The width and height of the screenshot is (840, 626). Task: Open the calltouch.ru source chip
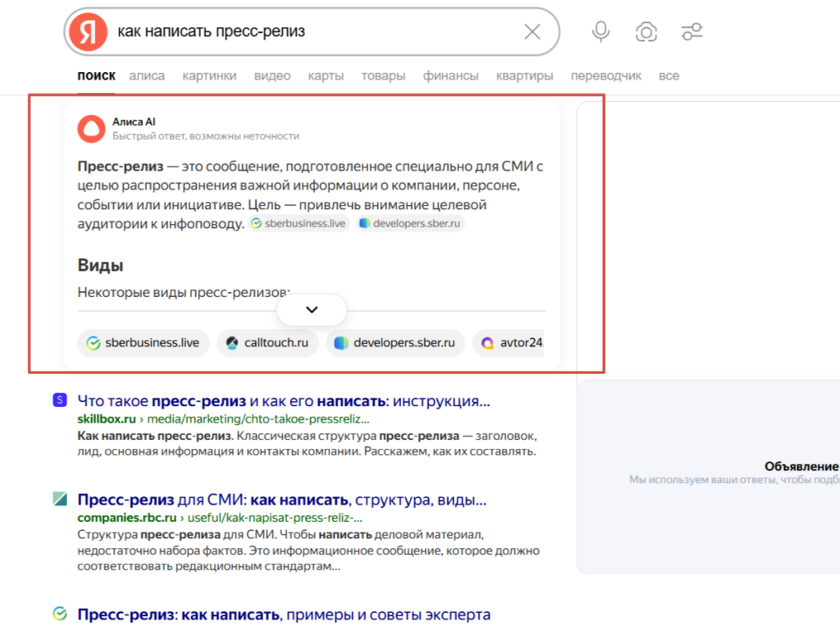tap(267, 343)
